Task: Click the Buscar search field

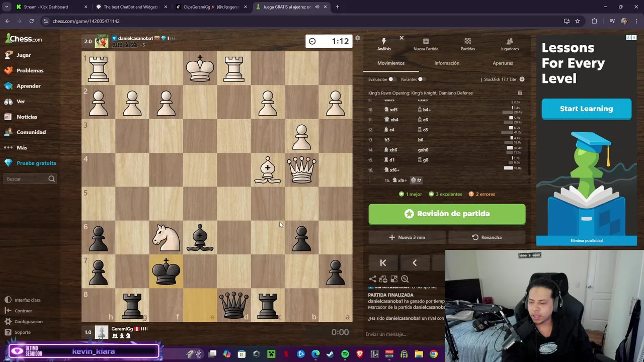Action: [30, 179]
